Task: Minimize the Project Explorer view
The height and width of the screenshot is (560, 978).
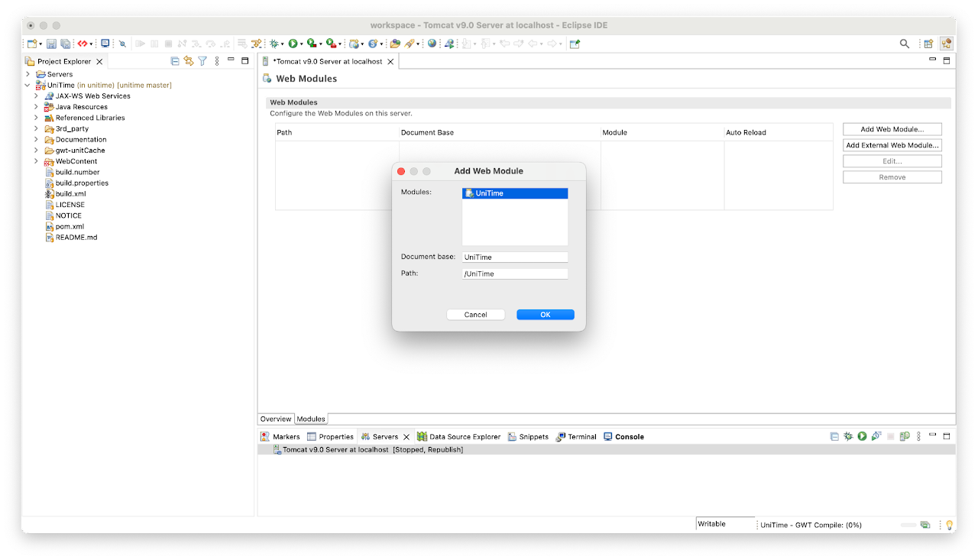Action: pos(231,60)
